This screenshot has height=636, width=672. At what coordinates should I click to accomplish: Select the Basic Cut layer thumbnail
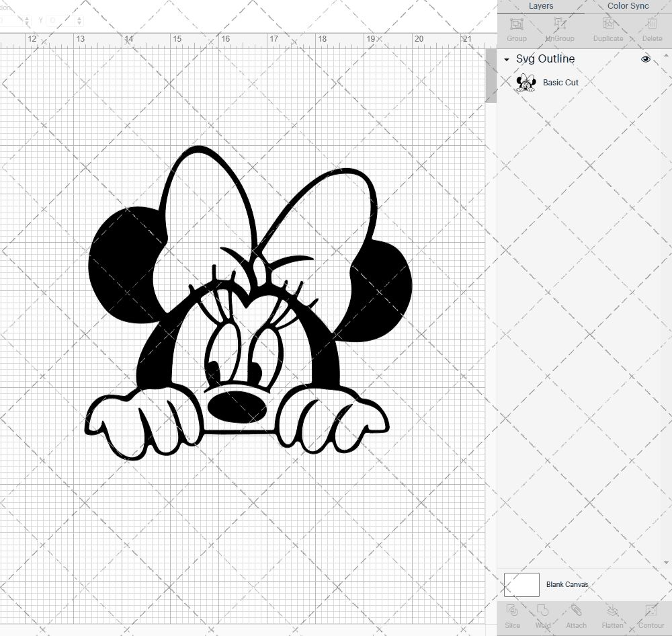(526, 82)
